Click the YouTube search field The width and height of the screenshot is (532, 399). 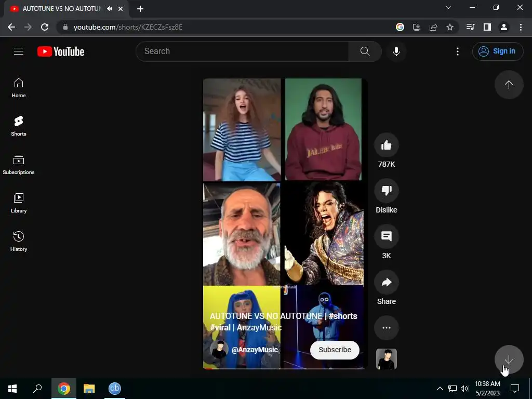coord(242,51)
